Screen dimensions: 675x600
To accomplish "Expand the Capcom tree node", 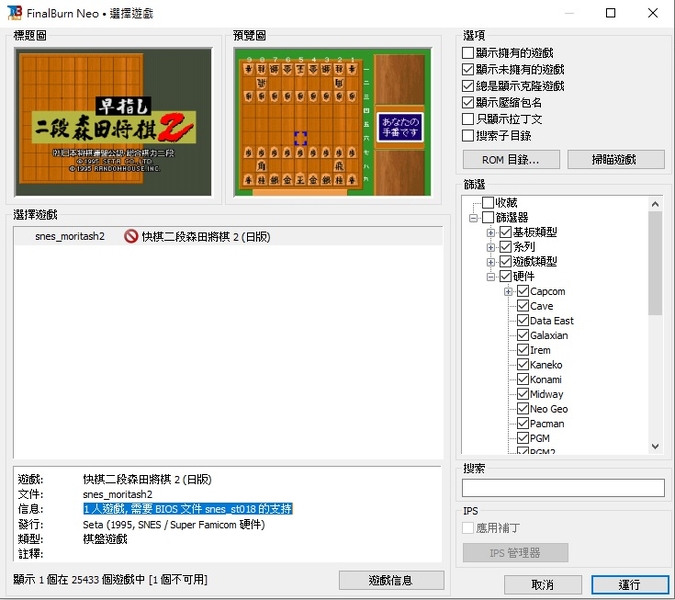I will [x=508, y=291].
